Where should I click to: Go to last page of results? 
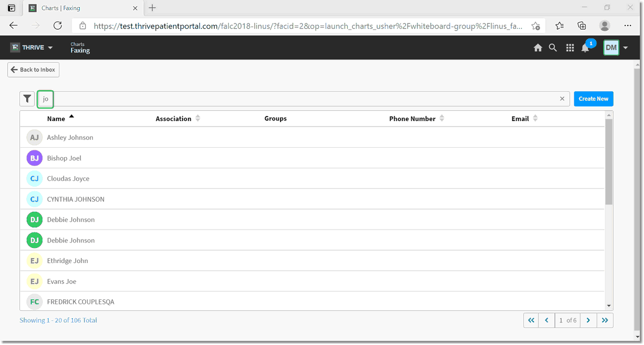(x=605, y=320)
